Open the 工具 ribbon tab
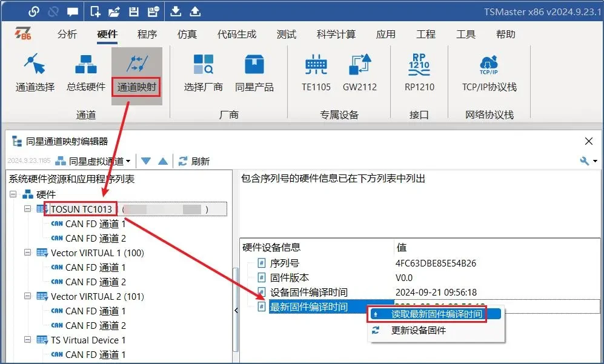The image size is (604, 364). coord(466,35)
